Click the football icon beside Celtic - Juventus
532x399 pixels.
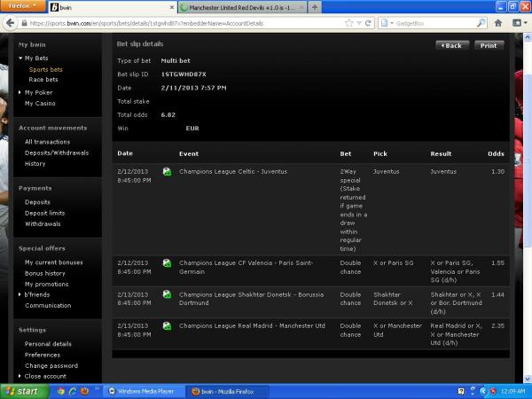point(167,170)
